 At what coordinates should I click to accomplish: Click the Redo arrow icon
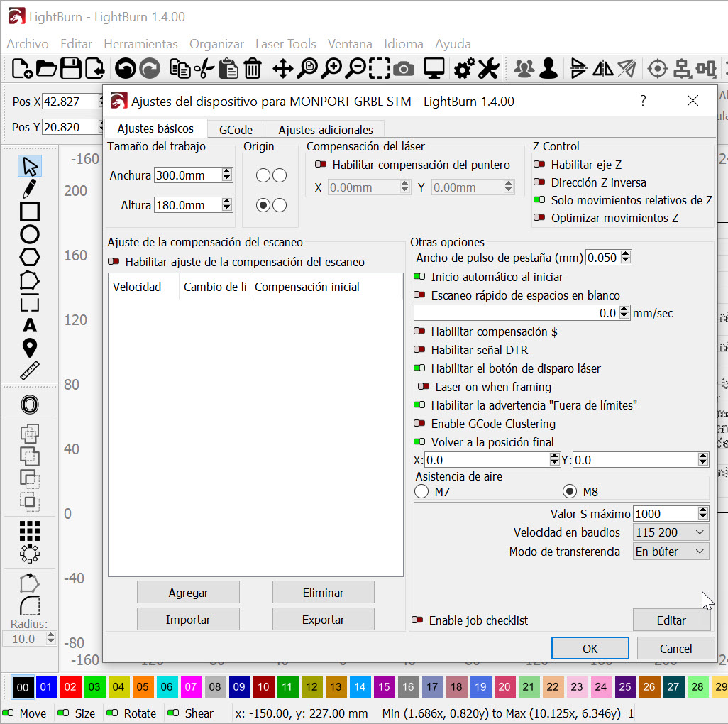tap(150, 69)
